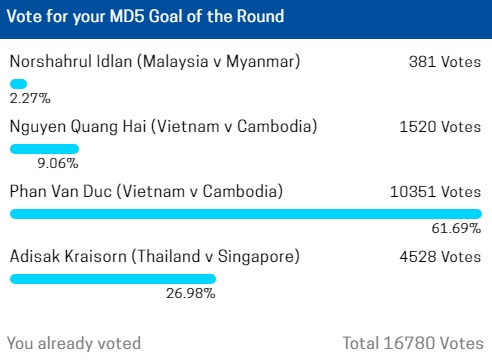Select the Adisak Kraisorn (Thailand v Singapore) option
The width and height of the screenshot is (492, 364).
pyautogui.click(x=155, y=257)
